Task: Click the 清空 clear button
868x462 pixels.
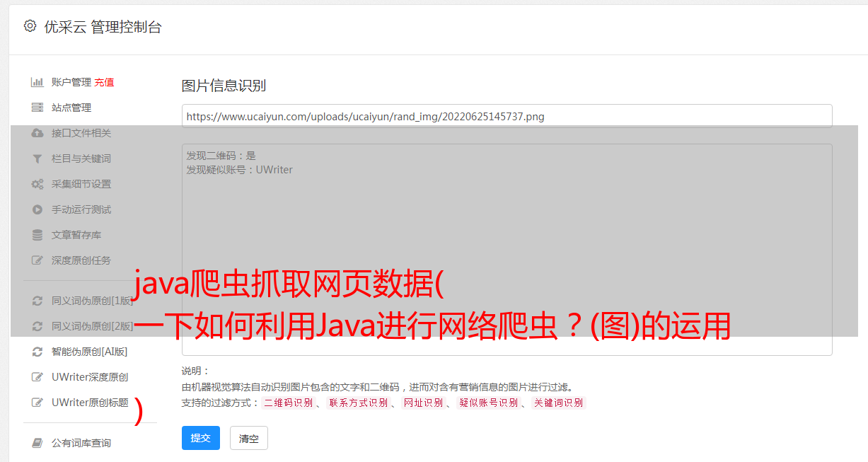Action: point(249,438)
